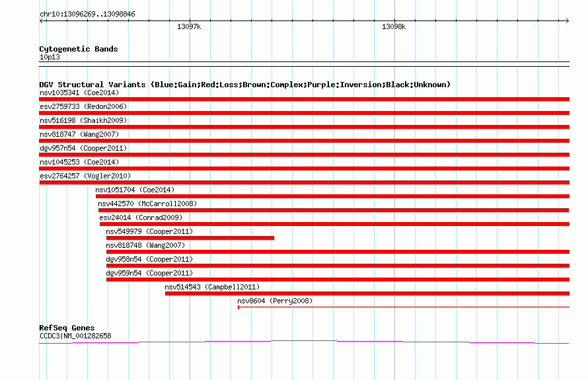This screenshot has height=380, width=588.
Task: Click the red bar under dgv957n54
Action: pos(304,155)
